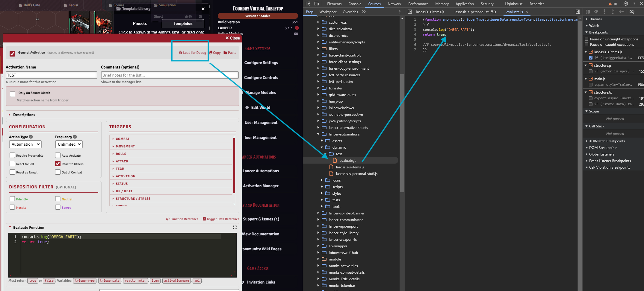Check Pause on uncaught exceptions
This screenshot has height=291, width=644.
coord(586,39)
